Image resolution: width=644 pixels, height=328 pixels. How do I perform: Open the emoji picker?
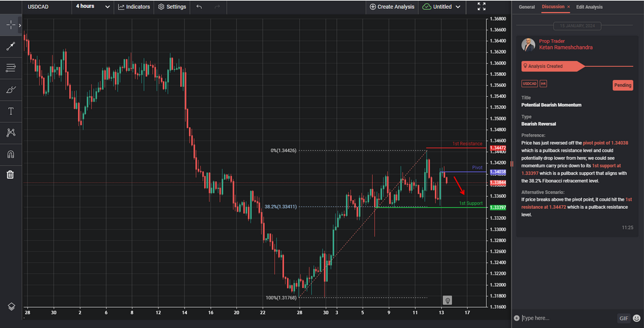tap(636, 318)
